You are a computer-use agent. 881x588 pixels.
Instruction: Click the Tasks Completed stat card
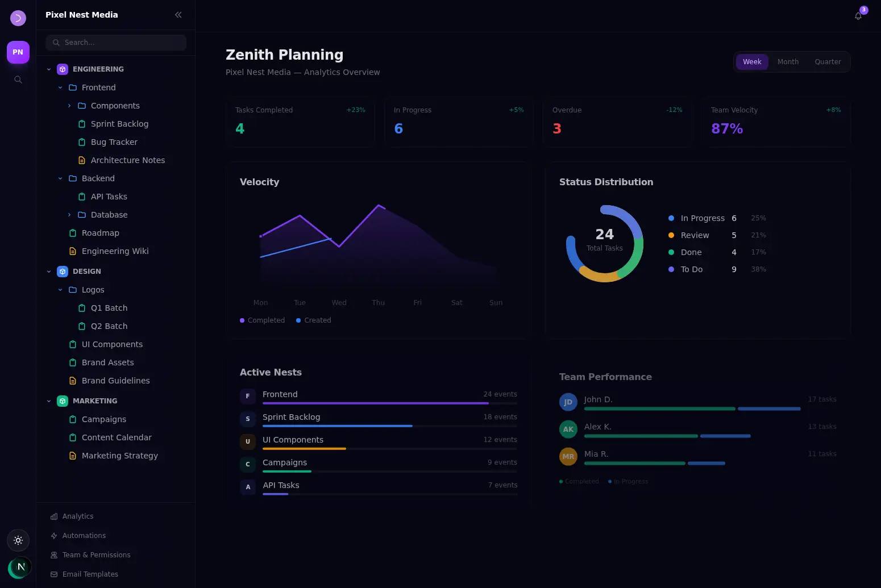[x=301, y=122]
